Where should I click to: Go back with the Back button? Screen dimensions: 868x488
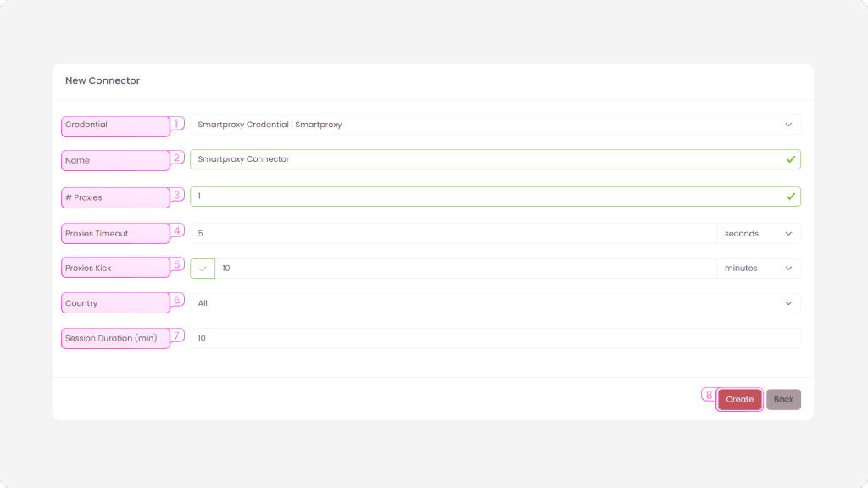pos(783,399)
